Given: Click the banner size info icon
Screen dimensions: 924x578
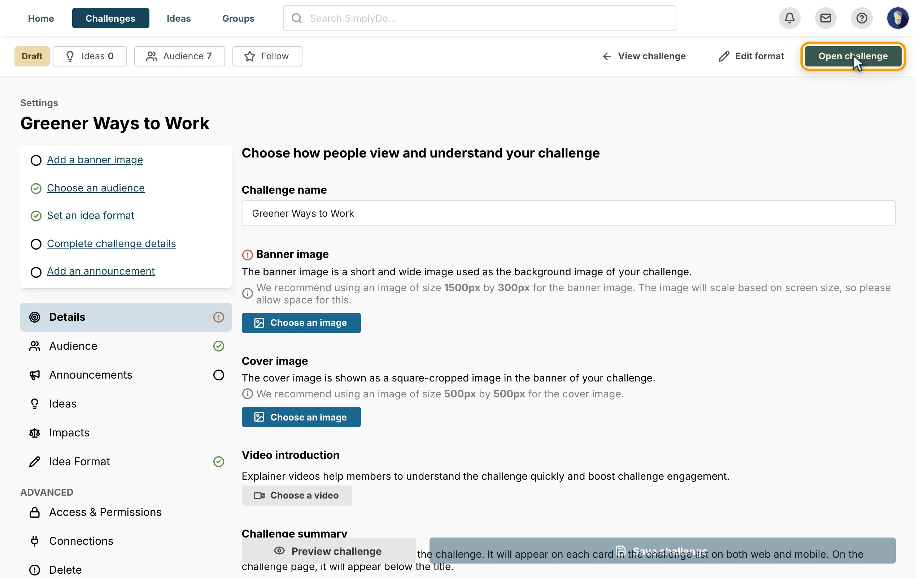Looking at the screenshot, I should tap(247, 293).
